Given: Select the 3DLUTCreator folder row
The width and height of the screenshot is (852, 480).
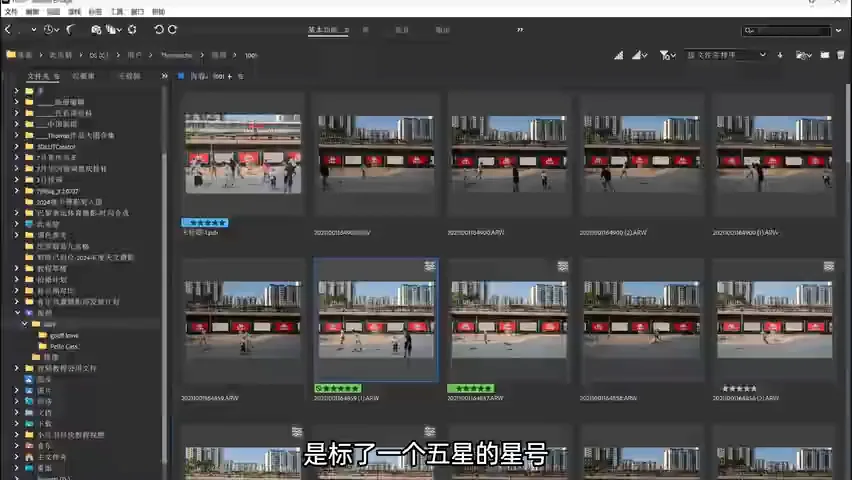Looking at the screenshot, I should click(x=55, y=146).
